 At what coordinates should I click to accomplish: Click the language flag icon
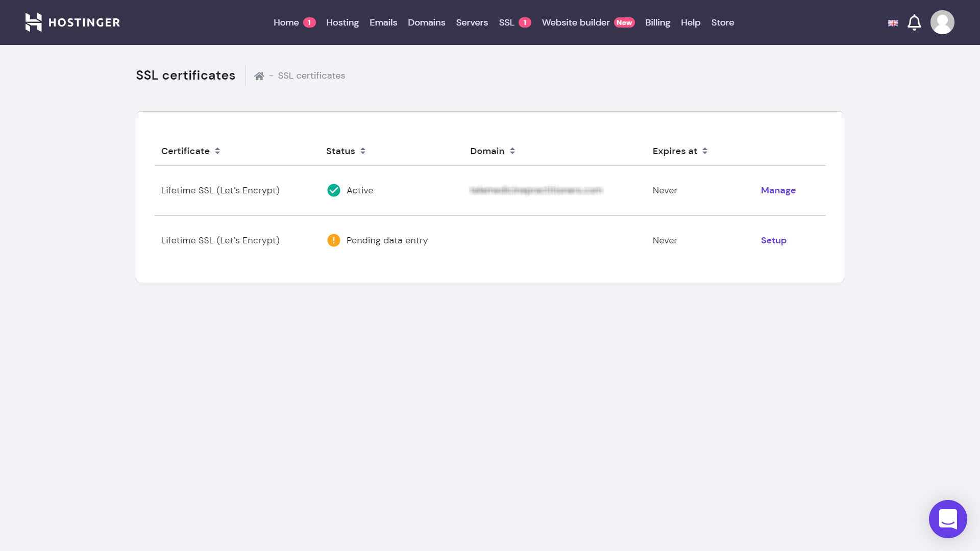(893, 23)
